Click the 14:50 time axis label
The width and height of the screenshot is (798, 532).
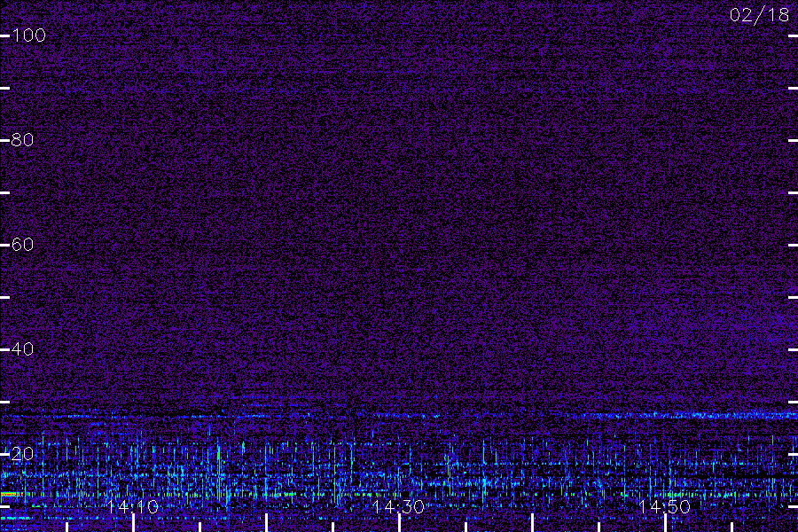coord(665,506)
